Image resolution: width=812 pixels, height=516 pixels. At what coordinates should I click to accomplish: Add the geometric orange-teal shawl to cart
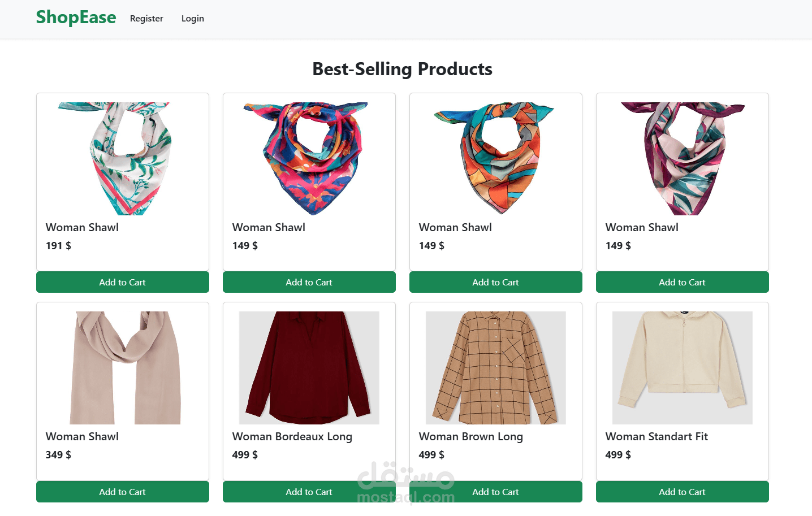496,282
